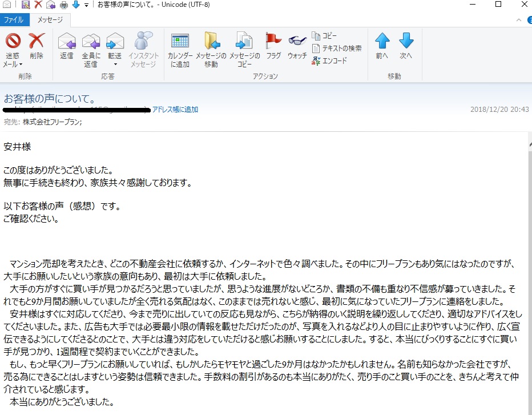Click the closing line 本当にありがとうございました。

pyautogui.click(x=62, y=402)
